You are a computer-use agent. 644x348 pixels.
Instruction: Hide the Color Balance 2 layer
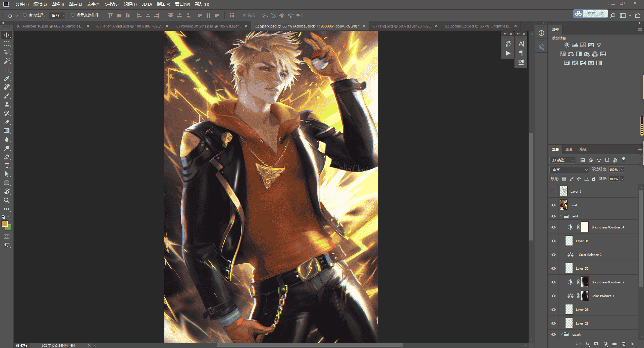click(553, 255)
